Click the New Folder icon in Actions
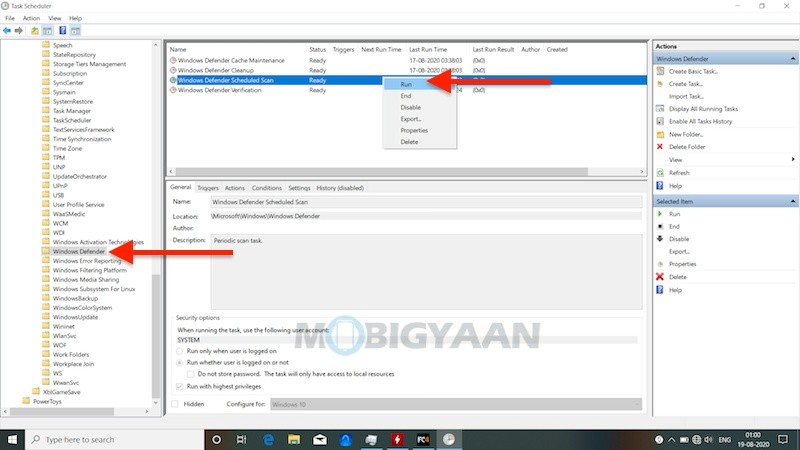The image size is (800, 450). tap(660, 134)
